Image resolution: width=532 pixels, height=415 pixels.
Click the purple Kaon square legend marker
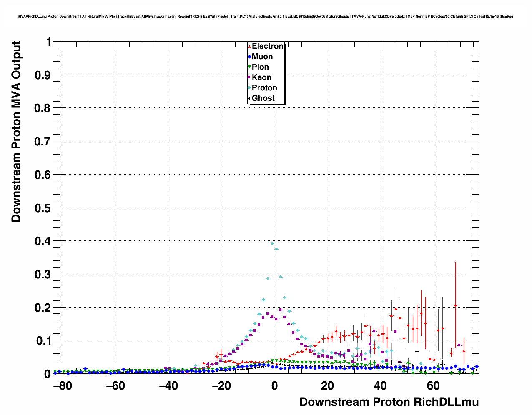tap(250, 77)
